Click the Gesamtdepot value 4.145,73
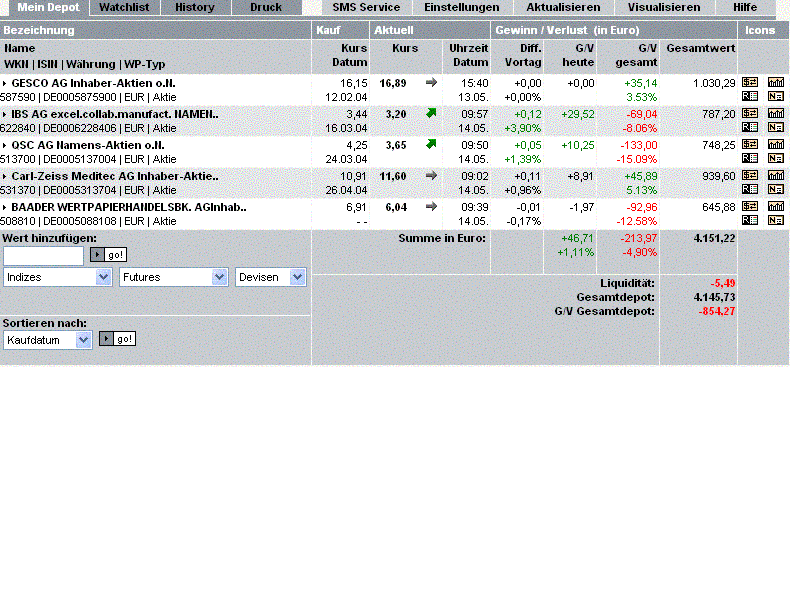Viewport: 800px width, 600px height. (714, 297)
